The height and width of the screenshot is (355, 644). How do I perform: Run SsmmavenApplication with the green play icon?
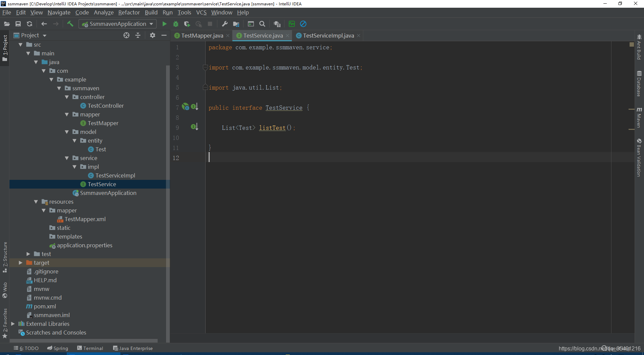[164, 24]
